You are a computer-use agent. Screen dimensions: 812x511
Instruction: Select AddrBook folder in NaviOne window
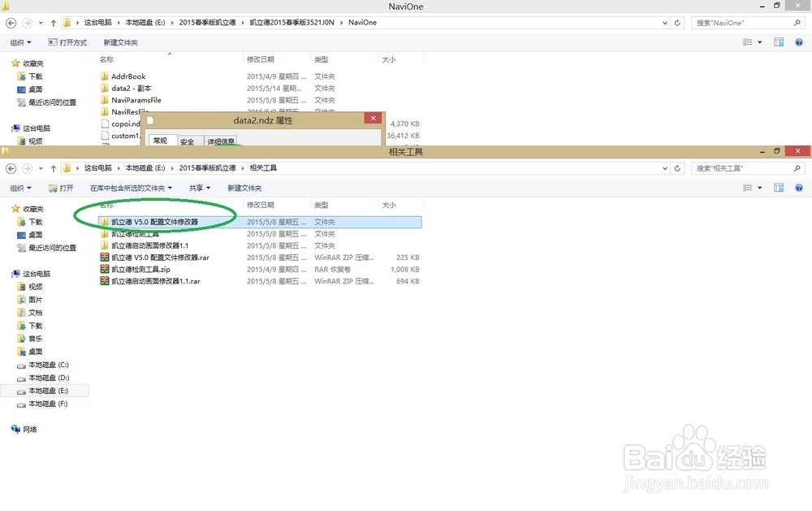(x=128, y=76)
